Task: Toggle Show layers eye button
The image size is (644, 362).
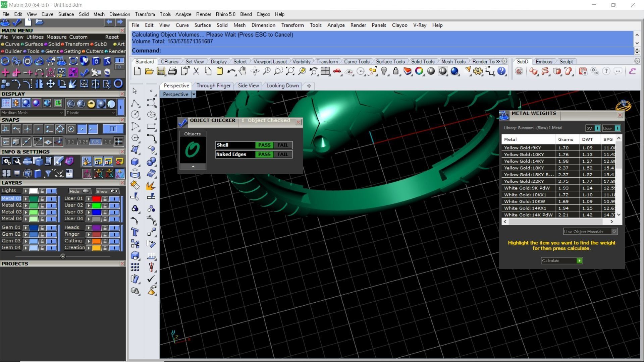Action: point(107,191)
